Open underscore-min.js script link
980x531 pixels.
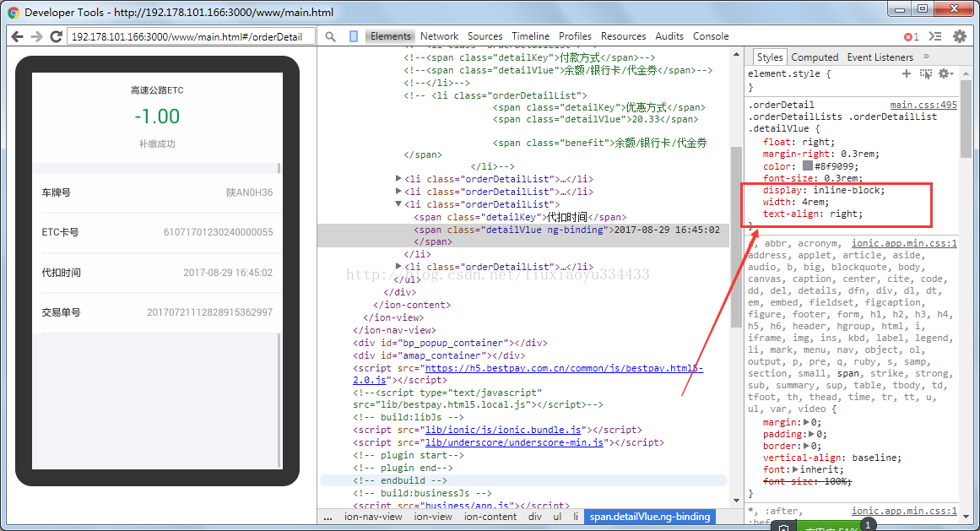click(x=514, y=442)
